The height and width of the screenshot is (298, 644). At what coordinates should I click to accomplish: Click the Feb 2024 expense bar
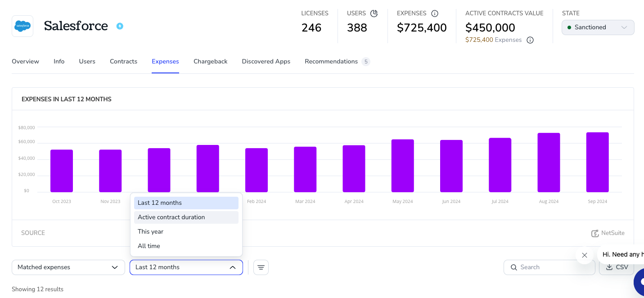tap(257, 170)
